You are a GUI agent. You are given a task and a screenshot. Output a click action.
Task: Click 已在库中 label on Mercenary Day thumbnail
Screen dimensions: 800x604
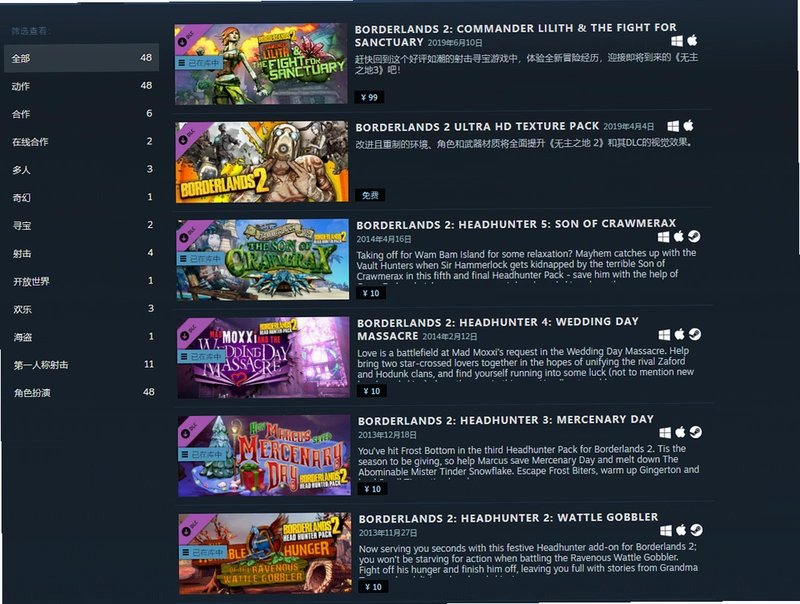(x=202, y=455)
